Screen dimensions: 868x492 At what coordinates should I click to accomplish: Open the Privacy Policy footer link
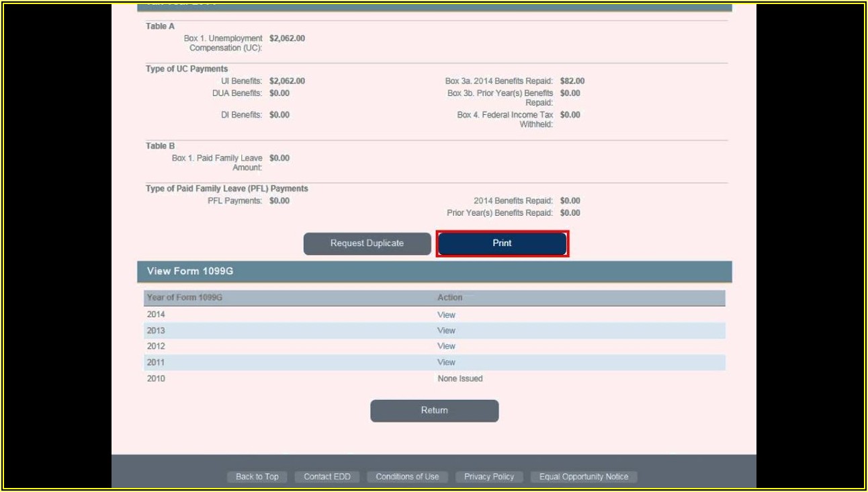[488, 477]
